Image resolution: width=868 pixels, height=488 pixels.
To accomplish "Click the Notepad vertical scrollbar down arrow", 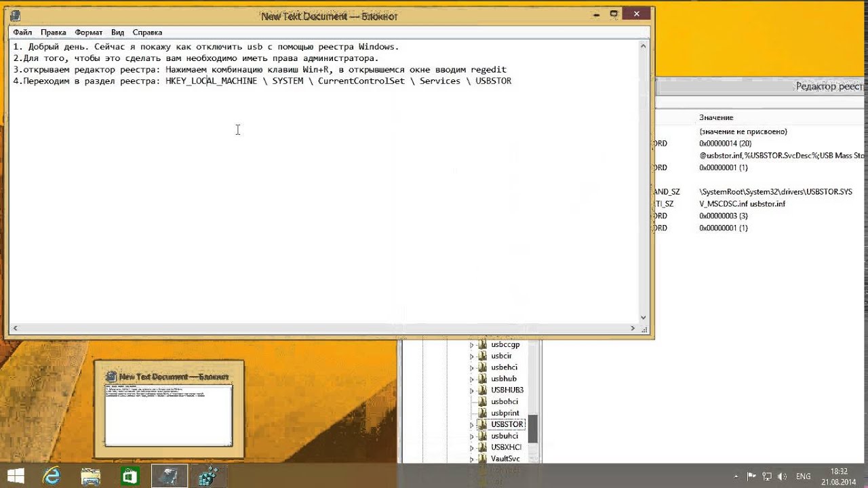I will point(644,317).
